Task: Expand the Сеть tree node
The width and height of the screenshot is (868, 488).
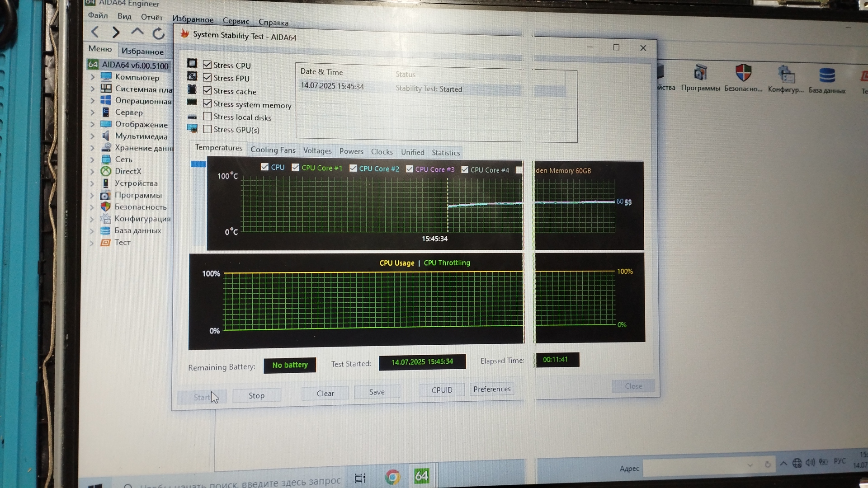Action: 92,160
